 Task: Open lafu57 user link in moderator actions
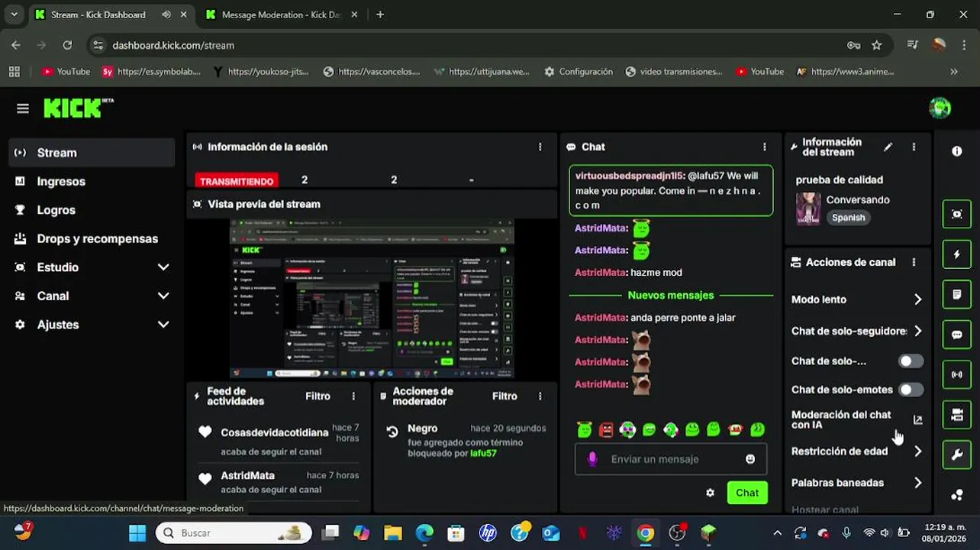[x=483, y=453]
